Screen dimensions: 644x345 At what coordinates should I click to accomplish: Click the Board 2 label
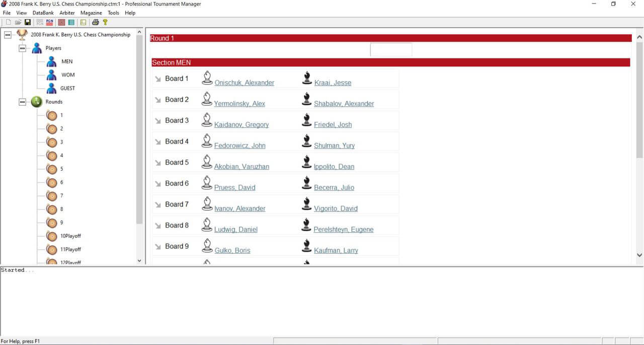pyautogui.click(x=177, y=99)
